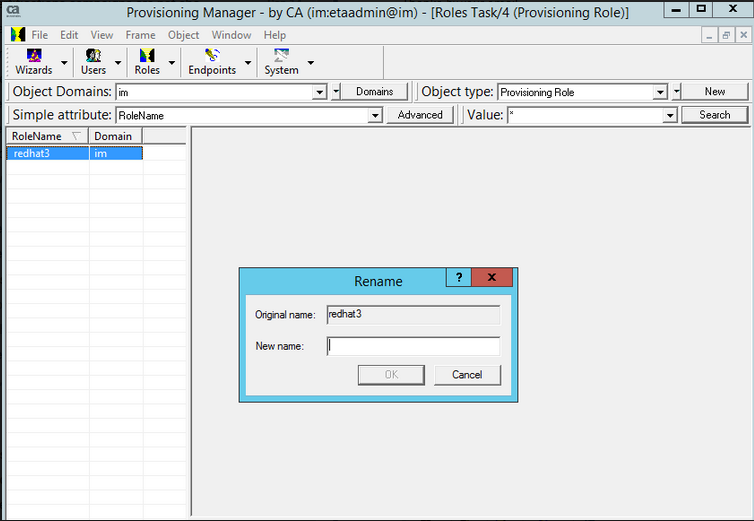Open the Object menu

tap(183, 35)
